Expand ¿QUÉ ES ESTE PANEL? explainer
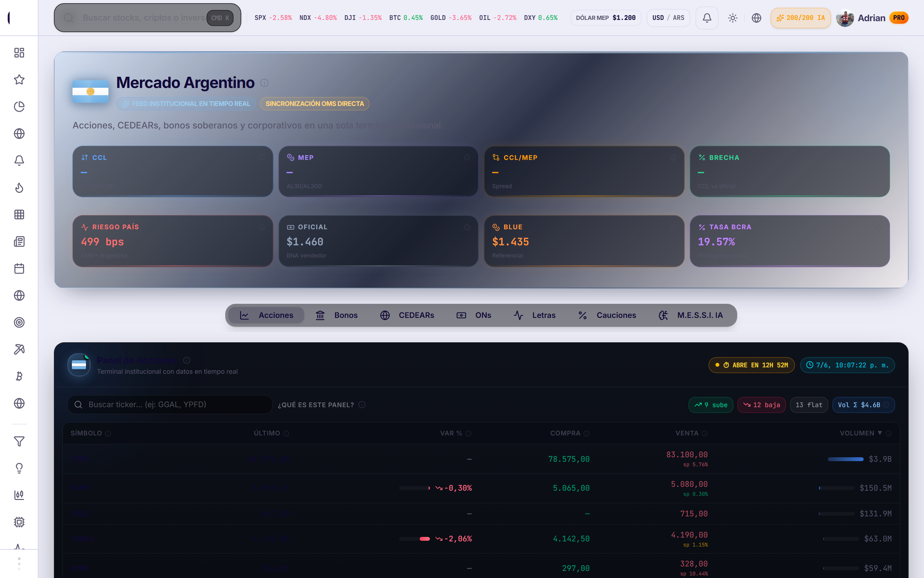The image size is (924, 578). pos(321,405)
